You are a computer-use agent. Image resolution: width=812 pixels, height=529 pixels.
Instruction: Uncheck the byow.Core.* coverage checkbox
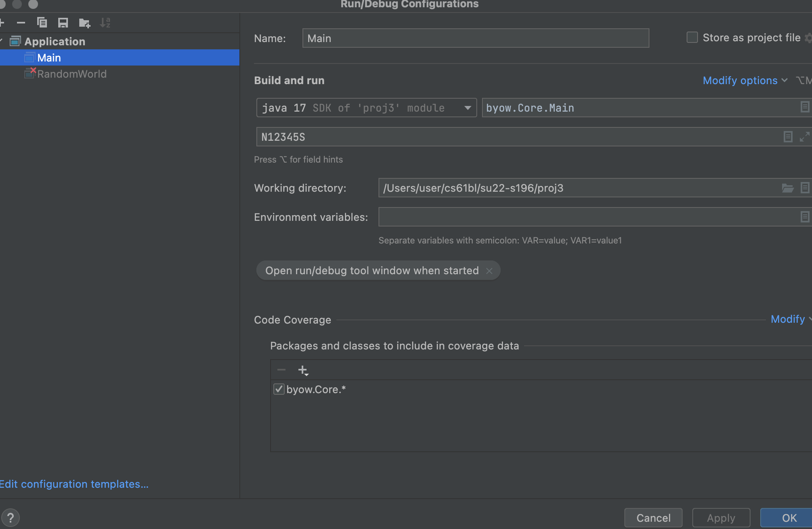pyautogui.click(x=279, y=389)
